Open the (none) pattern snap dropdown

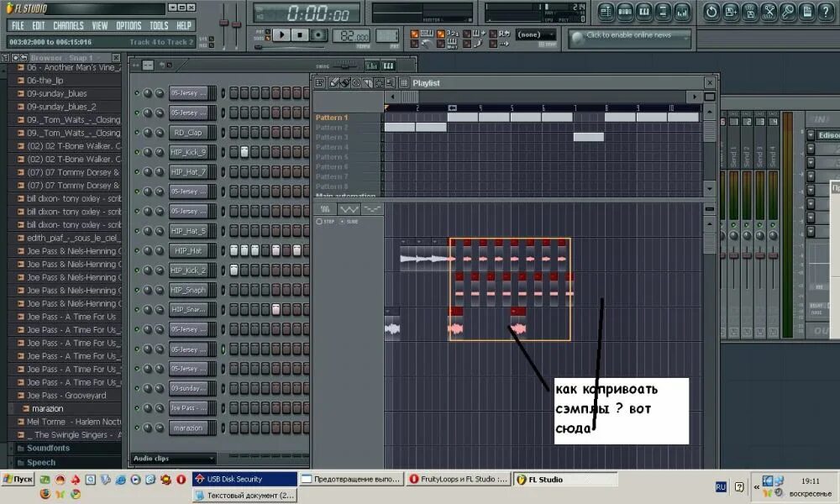537,34
